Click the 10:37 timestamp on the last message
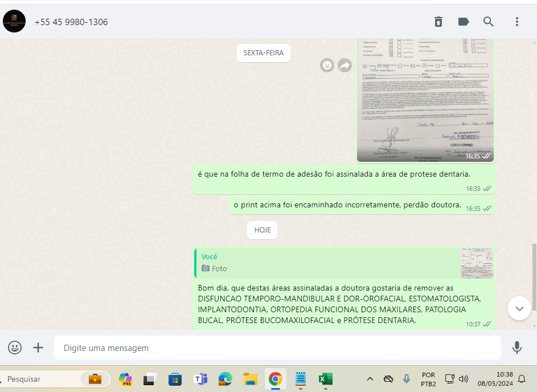The height and width of the screenshot is (392, 537). point(473,324)
